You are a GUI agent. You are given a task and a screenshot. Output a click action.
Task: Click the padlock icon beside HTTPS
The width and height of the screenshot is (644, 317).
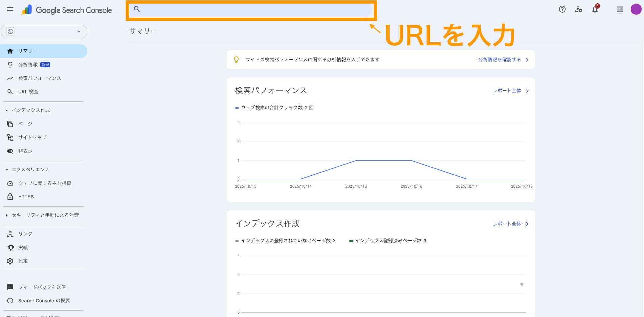coord(10,197)
